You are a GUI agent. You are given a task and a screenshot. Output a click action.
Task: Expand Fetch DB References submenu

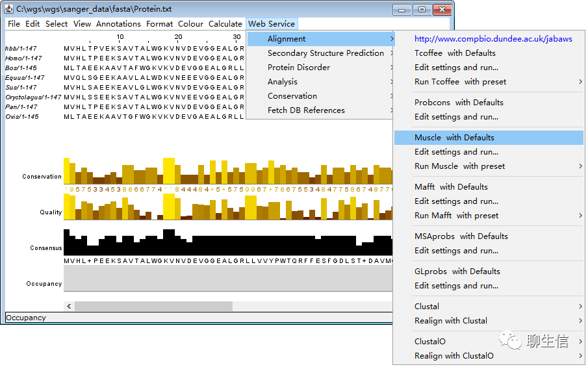coord(320,110)
